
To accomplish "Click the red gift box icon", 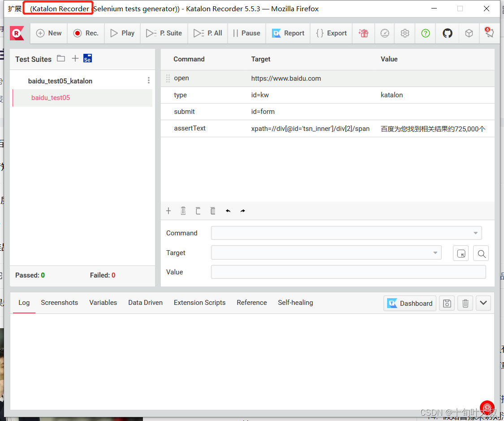I will (x=363, y=33).
